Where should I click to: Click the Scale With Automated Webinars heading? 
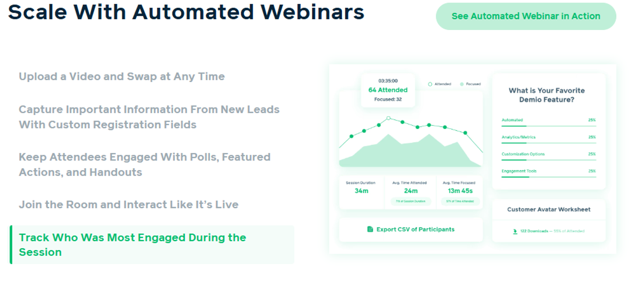point(186,12)
